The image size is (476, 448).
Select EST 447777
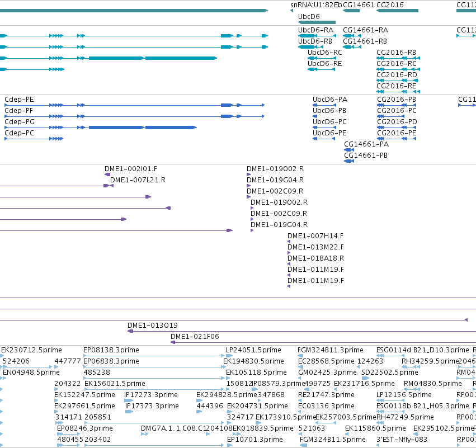67,361
